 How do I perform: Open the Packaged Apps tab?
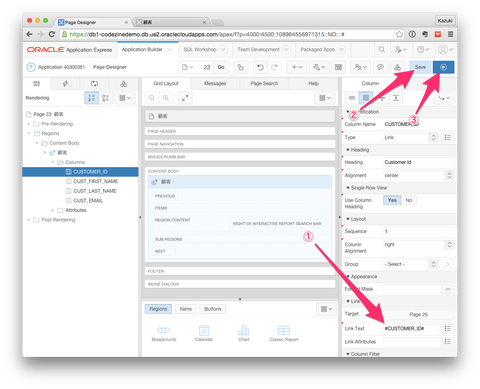[317, 49]
